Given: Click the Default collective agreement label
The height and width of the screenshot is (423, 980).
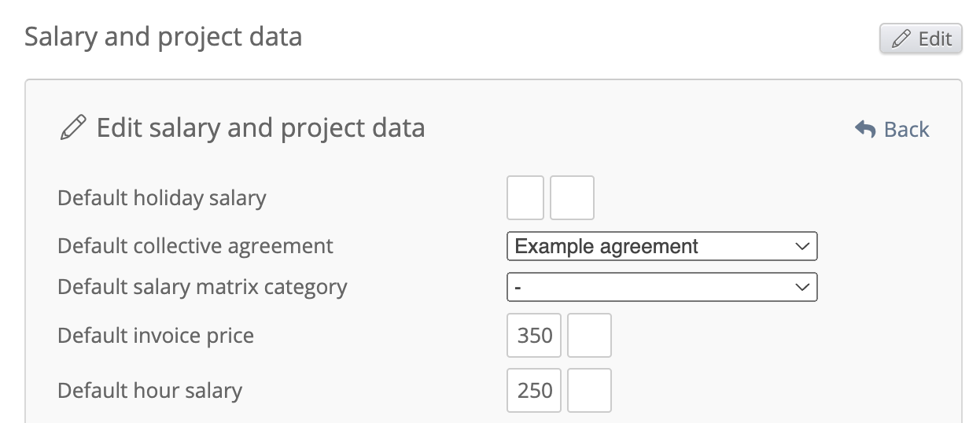Looking at the screenshot, I should (195, 246).
